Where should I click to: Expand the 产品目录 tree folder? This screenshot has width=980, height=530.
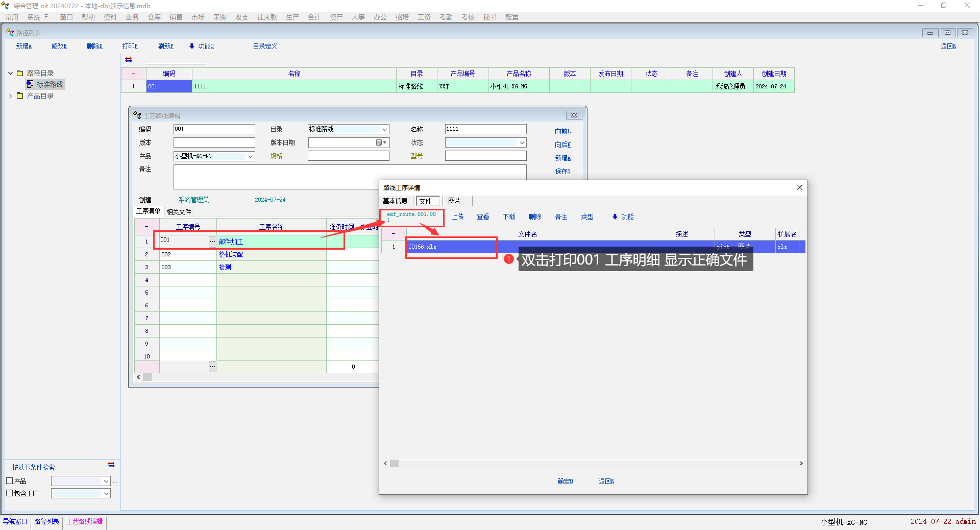pyautogui.click(x=11, y=96)
